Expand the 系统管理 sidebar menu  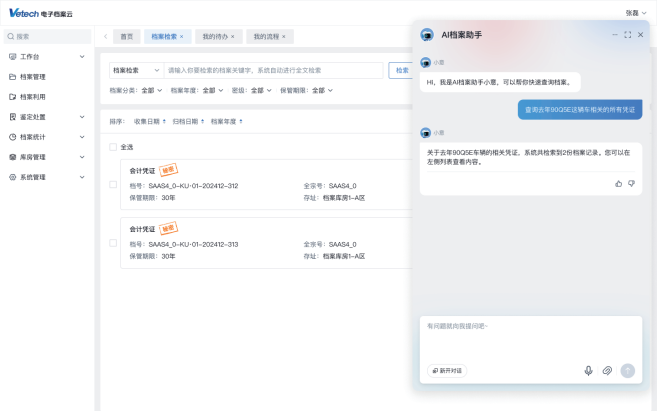tap(82, 177)
